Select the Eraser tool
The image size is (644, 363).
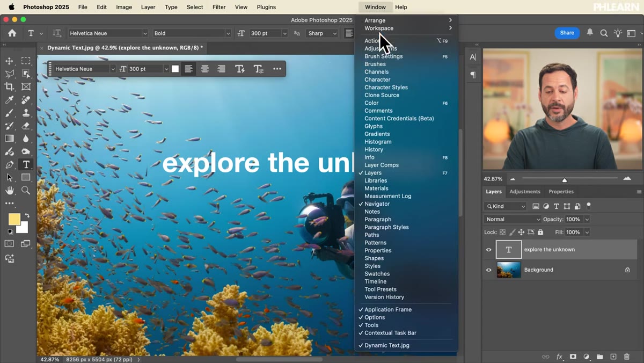[x=26, y=126]
